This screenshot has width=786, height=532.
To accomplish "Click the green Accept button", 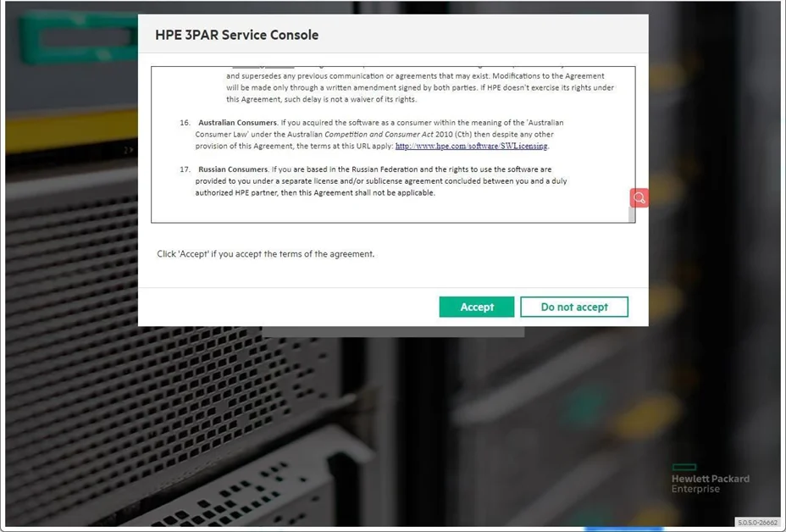I will click(x=477, y=307).
